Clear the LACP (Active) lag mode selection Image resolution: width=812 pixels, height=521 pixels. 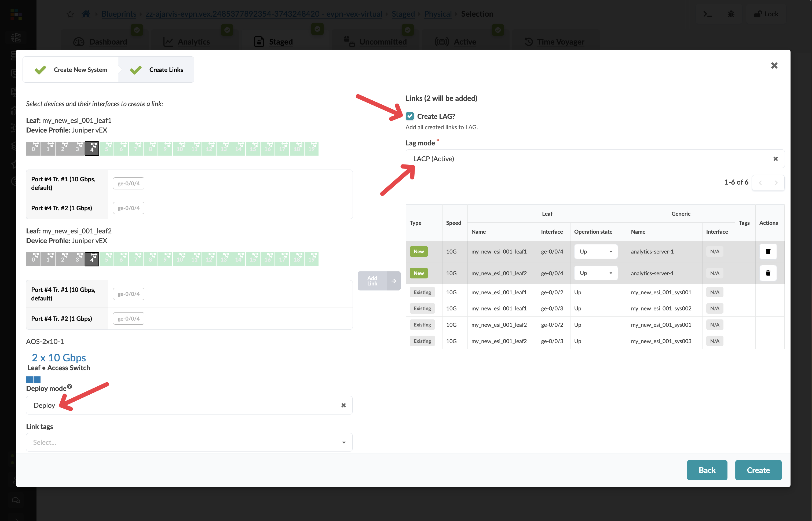pos(776,158)
